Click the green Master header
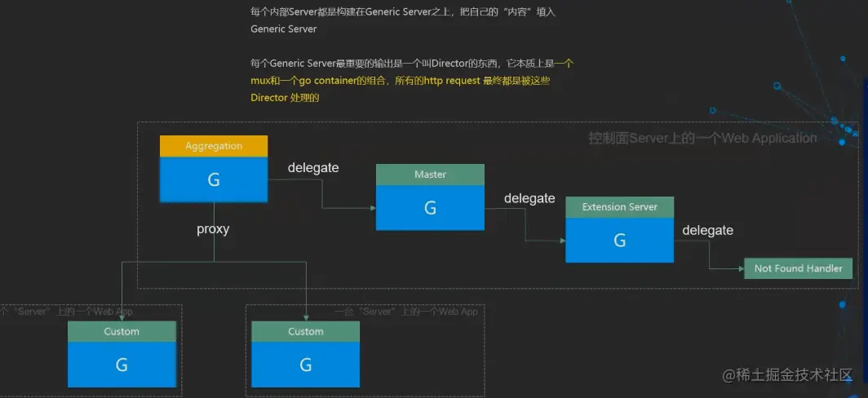Viewport: 868px width, 398px height. (x=430, y=175)
